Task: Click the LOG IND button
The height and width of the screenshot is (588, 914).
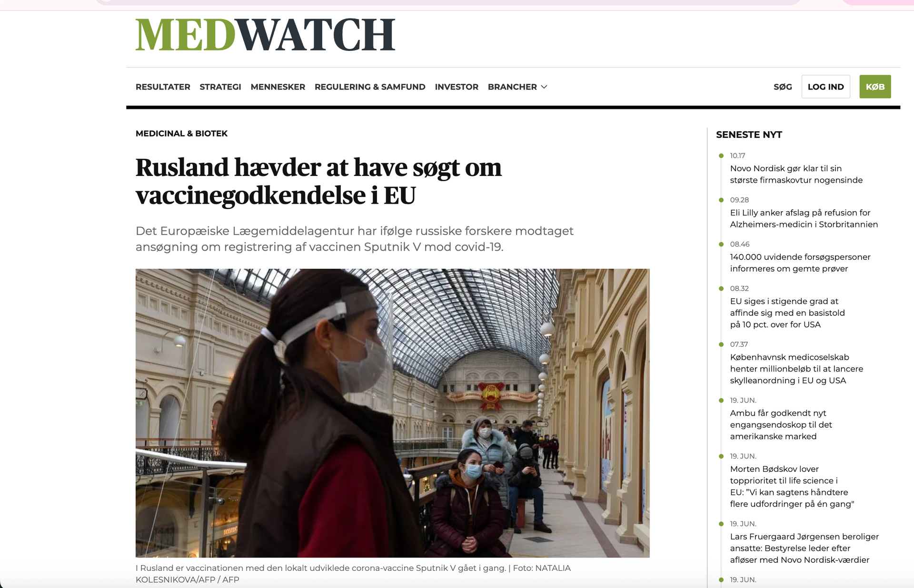Action: pos(825,87)
